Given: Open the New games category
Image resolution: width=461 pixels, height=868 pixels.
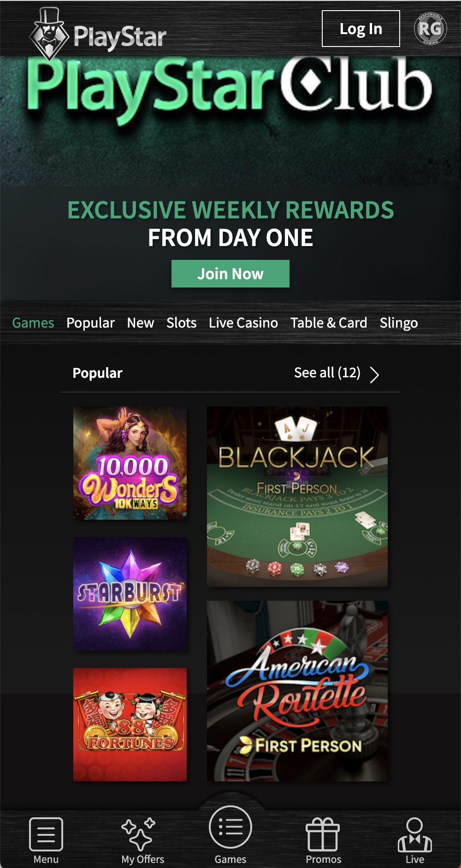Looking at the screenshot, I should pyautogui.click(x=141, y=323).
